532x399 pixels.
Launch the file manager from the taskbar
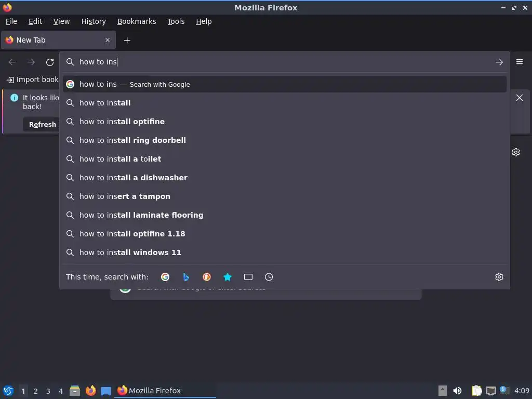point(75,391)
